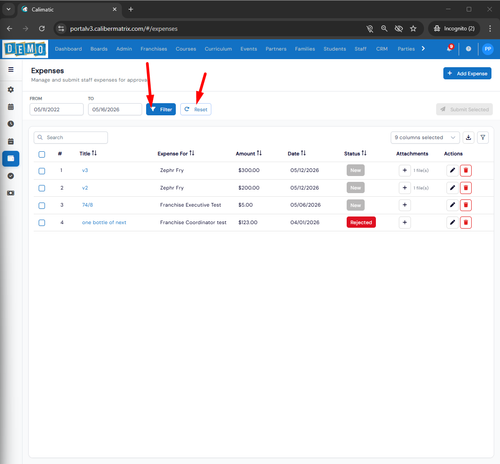The width and height of the screenshot is (500, 464).
Task: Open a new browser tab
Action: coord(131,9)
